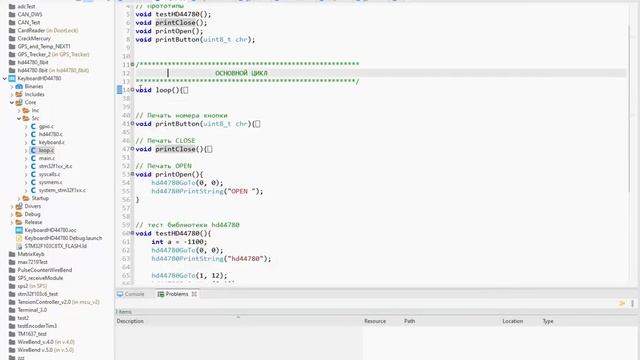The width and height of the screenshot is (640, 360).
Task: Expand the Release folder
Action: 12,222
